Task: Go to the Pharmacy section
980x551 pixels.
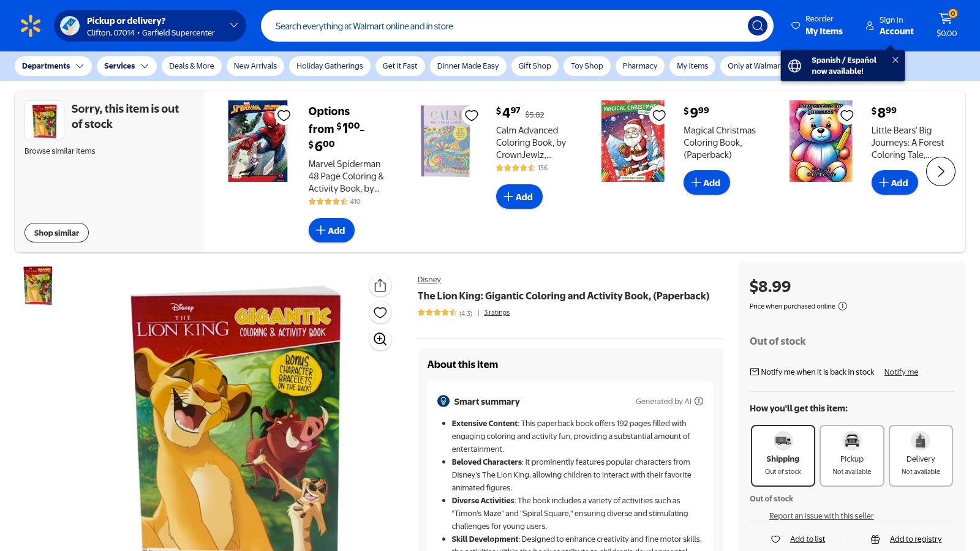Action: [x=639, y=66]
